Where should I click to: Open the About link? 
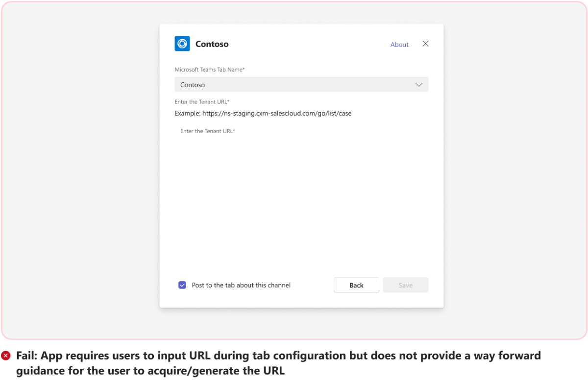[x=399, y=45]
